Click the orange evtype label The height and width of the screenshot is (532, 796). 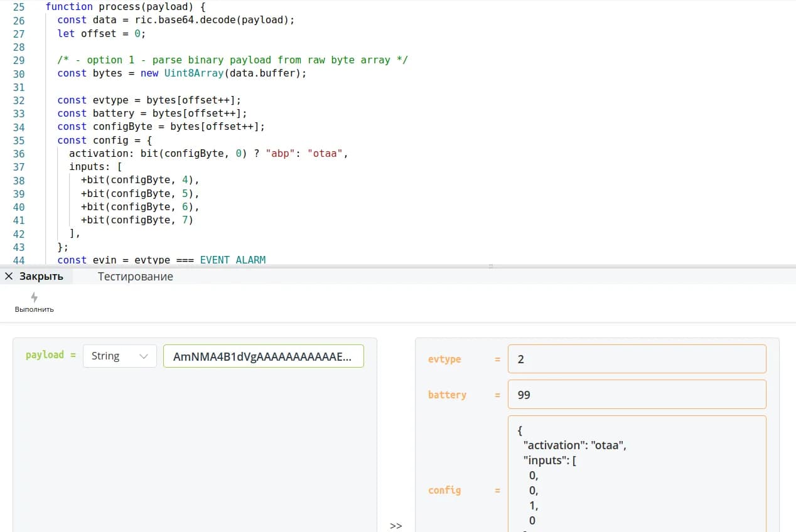pos(444,359)
